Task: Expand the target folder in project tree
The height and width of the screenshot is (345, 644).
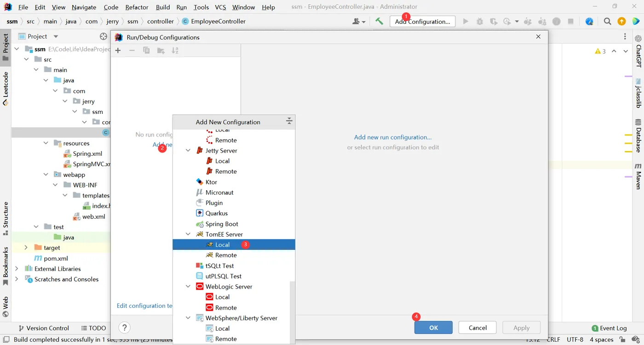Action: pos(26,248)
